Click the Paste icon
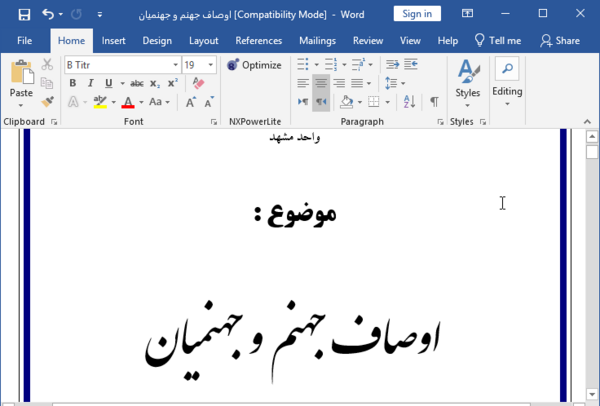Image resolution: width=600 pixels, height=406 pixels. click(x=21, y=72)
